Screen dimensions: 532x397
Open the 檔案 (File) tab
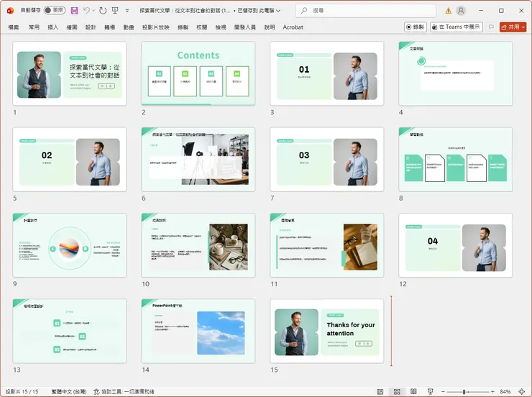[14, 27]
